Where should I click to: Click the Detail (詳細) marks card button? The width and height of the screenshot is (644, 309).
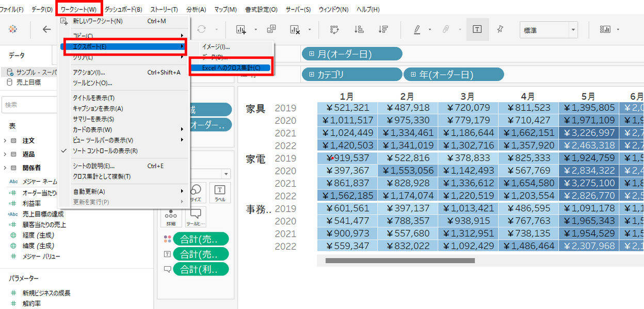click(x=171, y=217)
